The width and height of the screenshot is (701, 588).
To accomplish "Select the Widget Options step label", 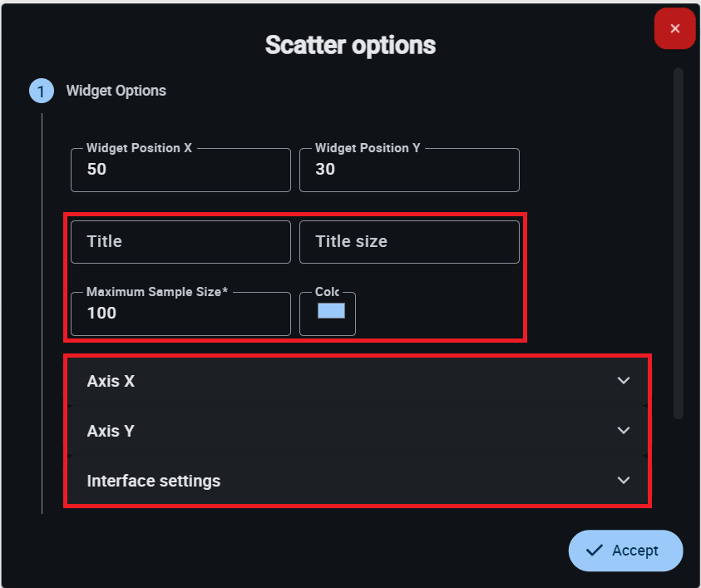I will pos(116,91).
